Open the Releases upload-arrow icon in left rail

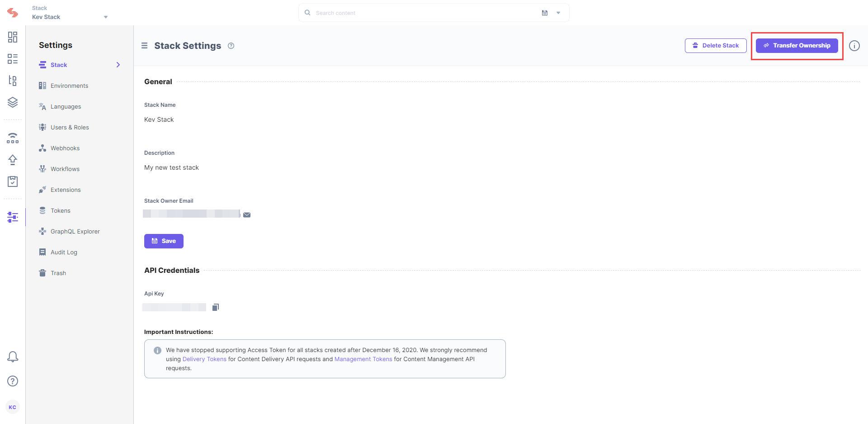tap(13, 160)
